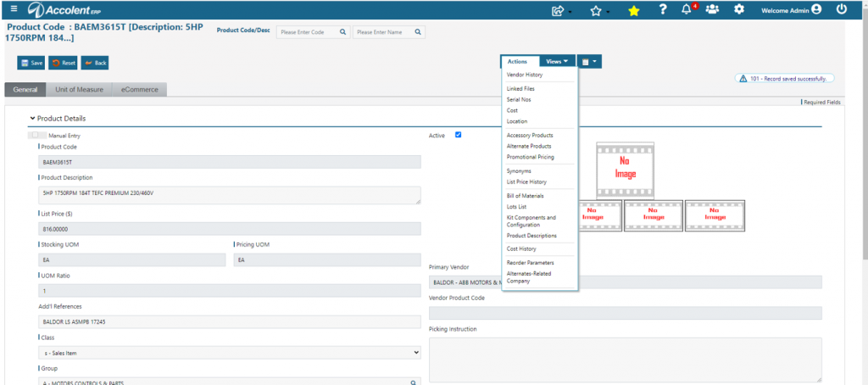Image resolution: width=868 pixels, height=385 pixels.
Task: Click the Reset button
Action: coord(63,63)
